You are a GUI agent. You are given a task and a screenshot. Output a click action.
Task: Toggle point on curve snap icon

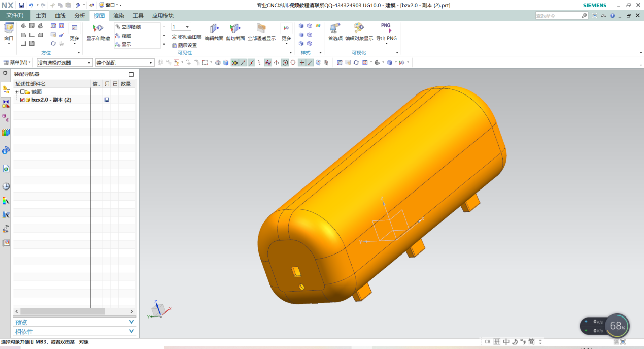click(x=310, y=62)
